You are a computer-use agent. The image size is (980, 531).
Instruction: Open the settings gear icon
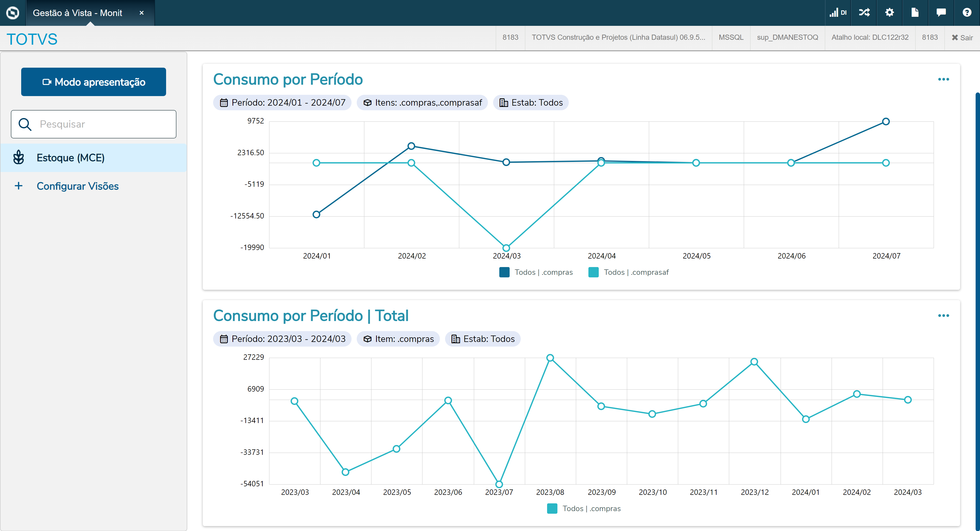(889, 13)
